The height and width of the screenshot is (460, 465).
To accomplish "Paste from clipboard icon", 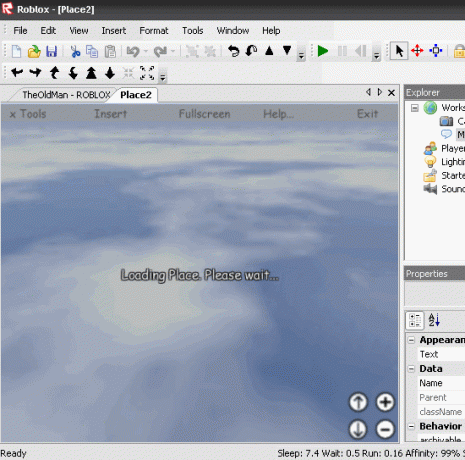I will (x=110, y=52).
